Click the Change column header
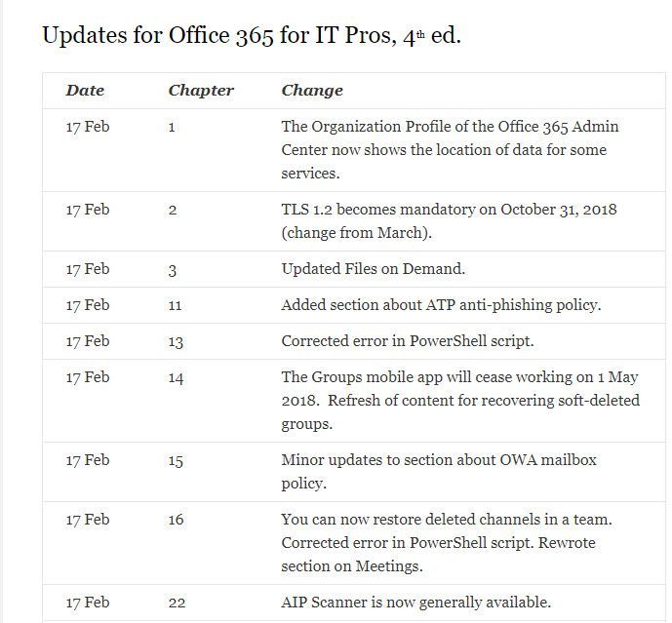The width and height of the screenshot is (672, 623). coord(312,91)
